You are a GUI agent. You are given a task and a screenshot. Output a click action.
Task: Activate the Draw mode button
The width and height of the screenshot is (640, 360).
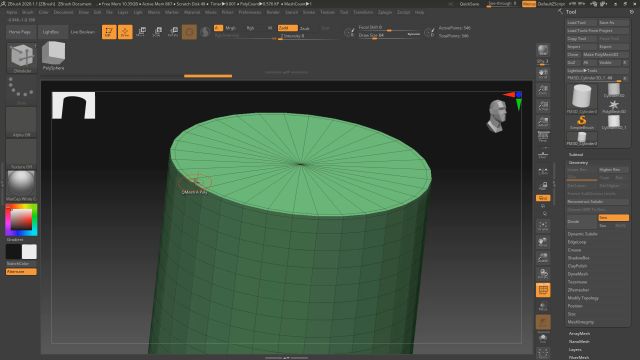point(125,32)
